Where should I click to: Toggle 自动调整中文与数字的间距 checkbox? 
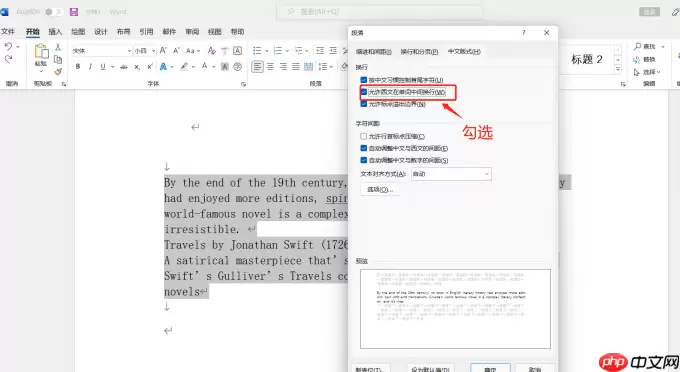(x=363, y=160)
